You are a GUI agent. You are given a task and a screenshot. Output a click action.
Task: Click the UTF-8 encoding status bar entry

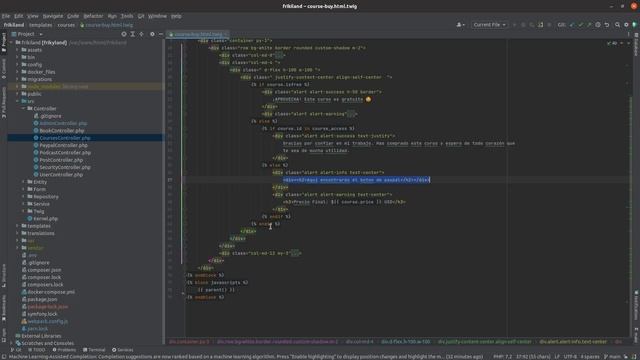pyautogui.click(x=570, y=357)
